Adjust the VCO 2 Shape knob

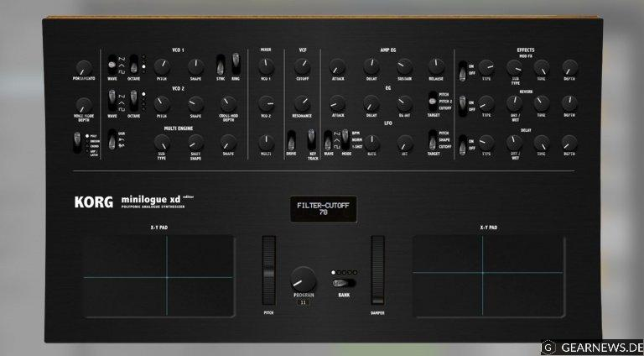tap(196, 104)
